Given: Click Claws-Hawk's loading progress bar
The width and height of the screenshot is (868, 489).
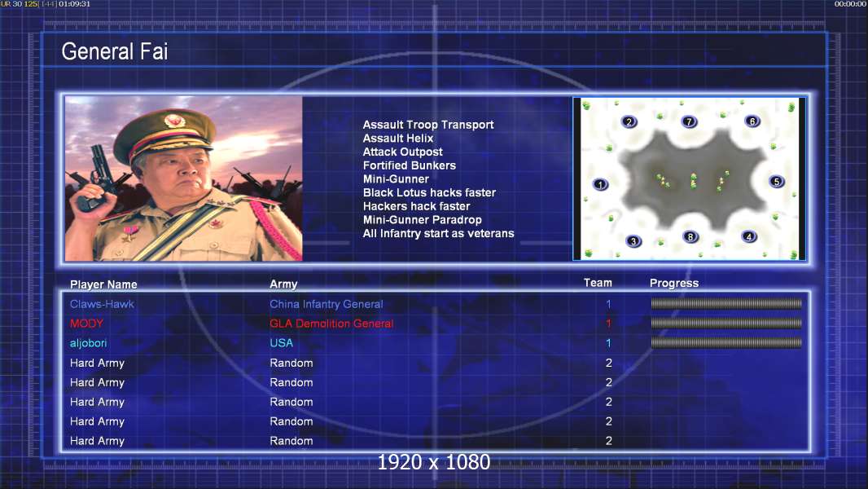Looking at the screenshot, I should 726,303.
